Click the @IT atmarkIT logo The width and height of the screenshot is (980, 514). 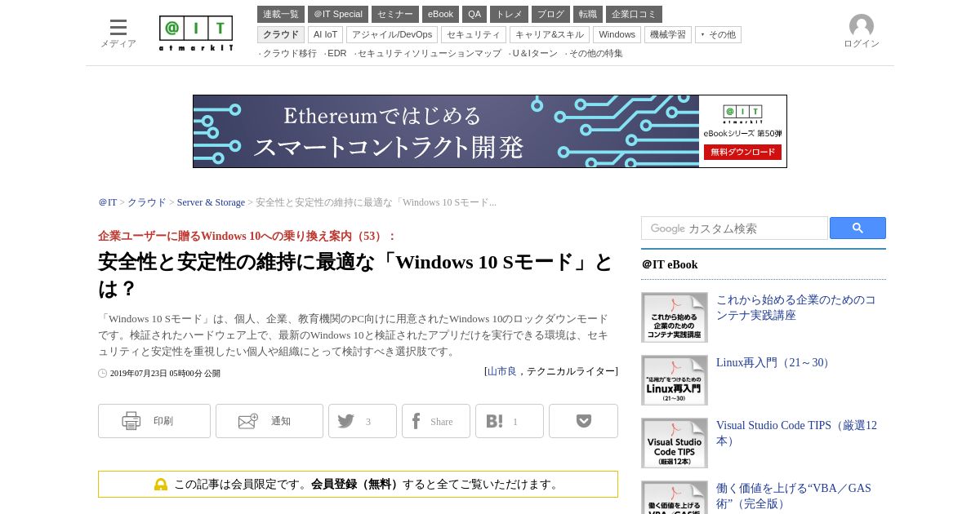(196, 33)
